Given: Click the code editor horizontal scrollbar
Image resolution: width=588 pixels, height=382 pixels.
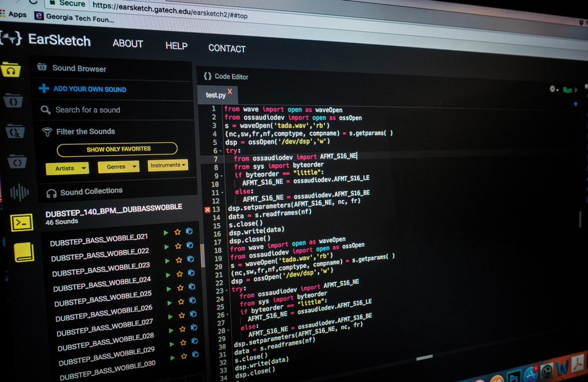Looking at the screenshot, I should pyautogui.click(x=425, y=357).
